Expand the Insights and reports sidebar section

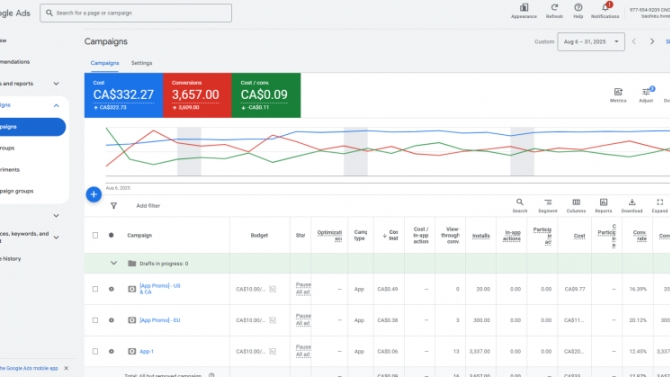tap(56, 84)
